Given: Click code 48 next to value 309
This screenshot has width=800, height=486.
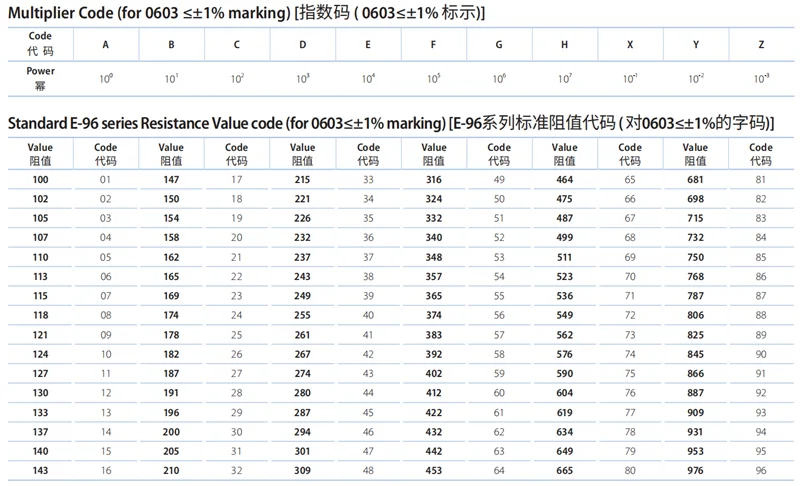Looking at the screenshot, I should (x=368, y=471).
